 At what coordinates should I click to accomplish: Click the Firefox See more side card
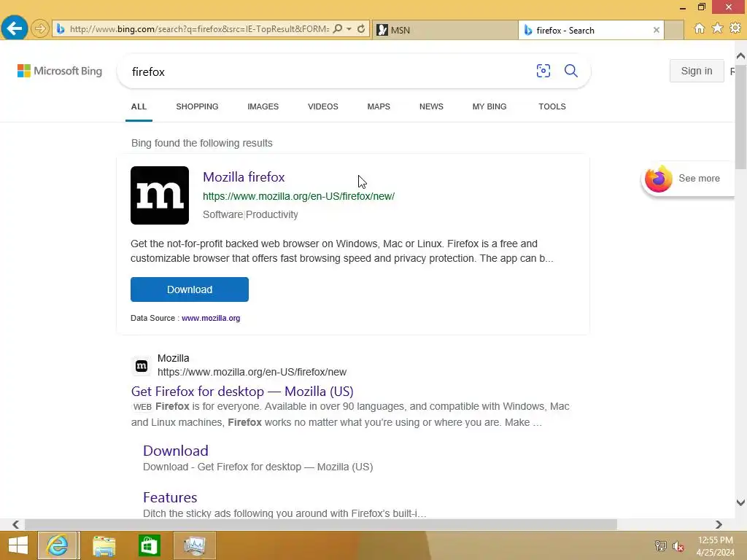point(687,179)
